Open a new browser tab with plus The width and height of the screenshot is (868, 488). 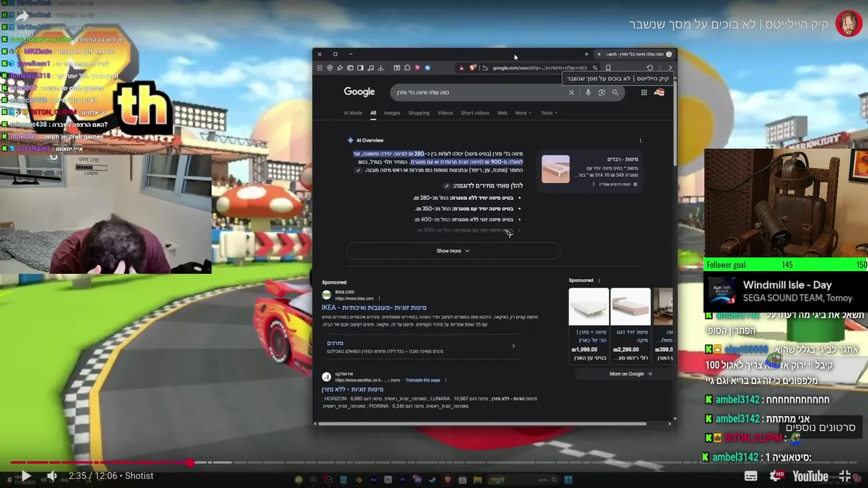(x=587, y=54)
